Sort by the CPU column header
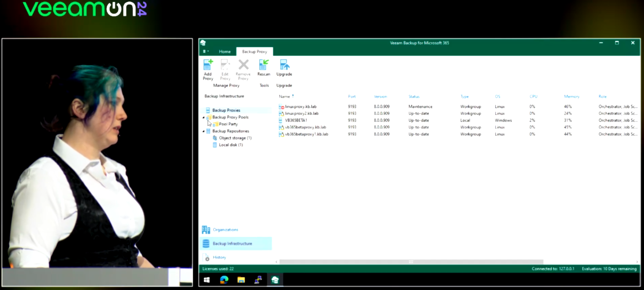 coord(533,96)
